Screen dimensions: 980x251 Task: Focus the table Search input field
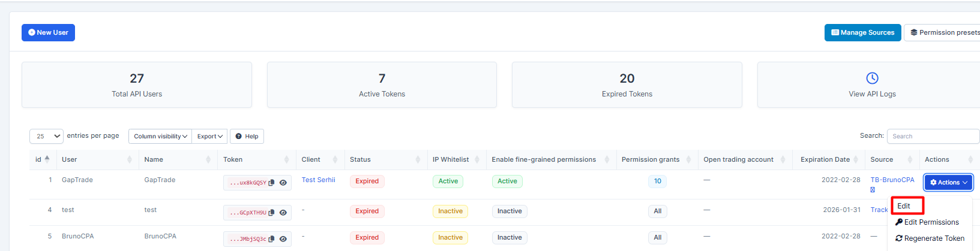coord(932,136)
